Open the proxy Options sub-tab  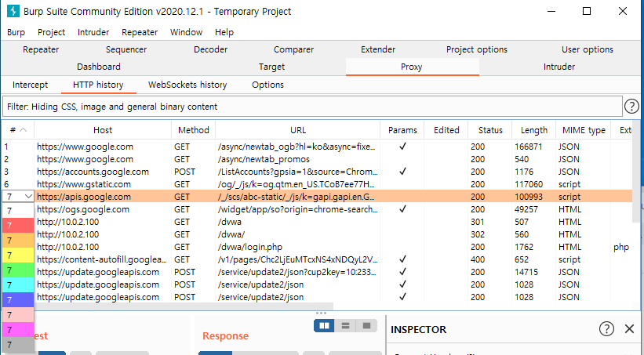267,85
